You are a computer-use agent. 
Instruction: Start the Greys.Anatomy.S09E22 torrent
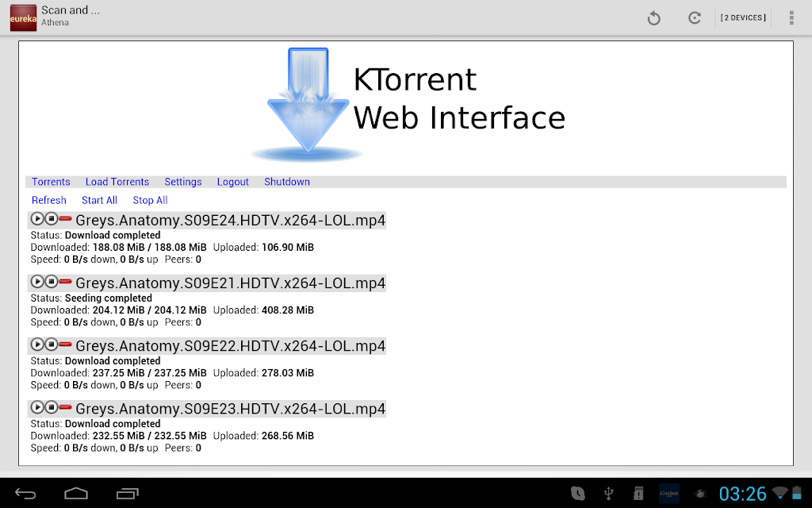coord(37,344)
